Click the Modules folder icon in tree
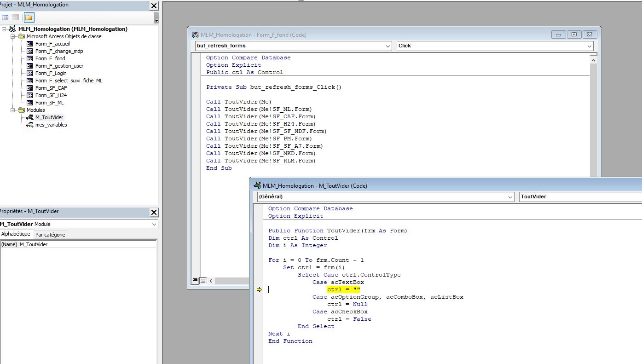 coord(21,110)
